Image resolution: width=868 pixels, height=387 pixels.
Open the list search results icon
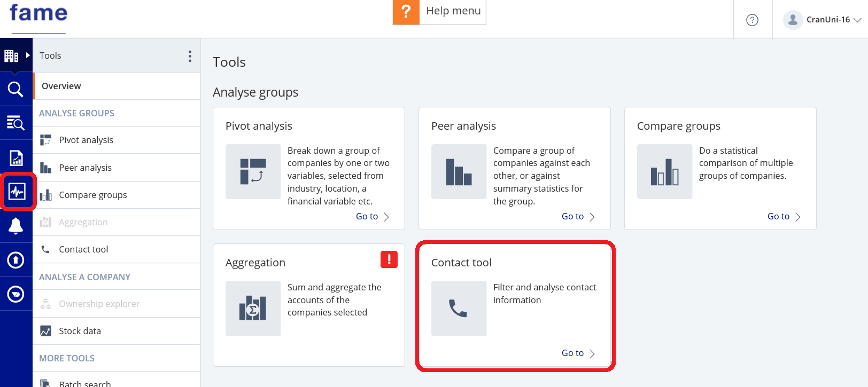pyautogui.click(x=15, y=123)
